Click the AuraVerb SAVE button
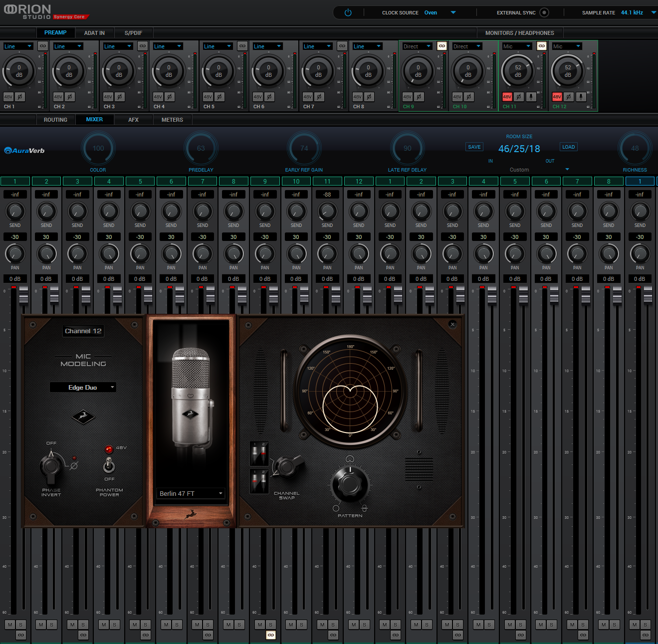This screenshot has height=644, width=658. point(474,147)
